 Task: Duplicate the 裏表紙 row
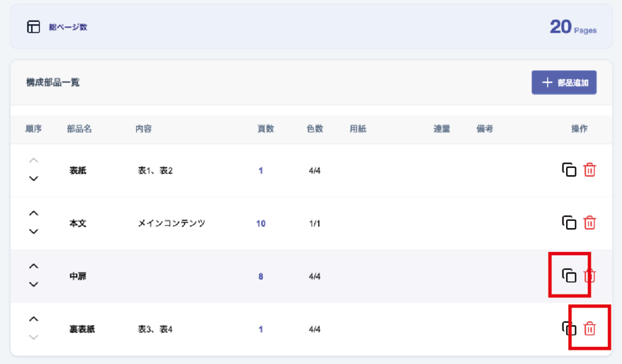(x=569, y=329)
